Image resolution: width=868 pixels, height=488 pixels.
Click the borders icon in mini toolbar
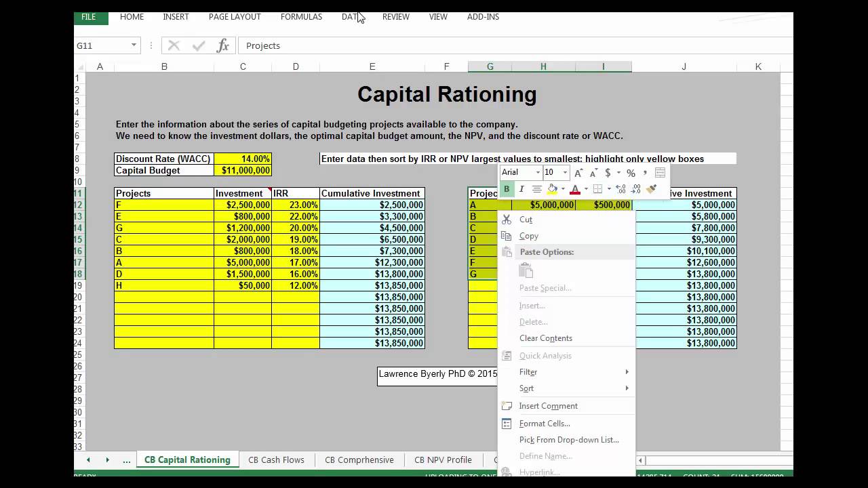(x=597, y=189)
